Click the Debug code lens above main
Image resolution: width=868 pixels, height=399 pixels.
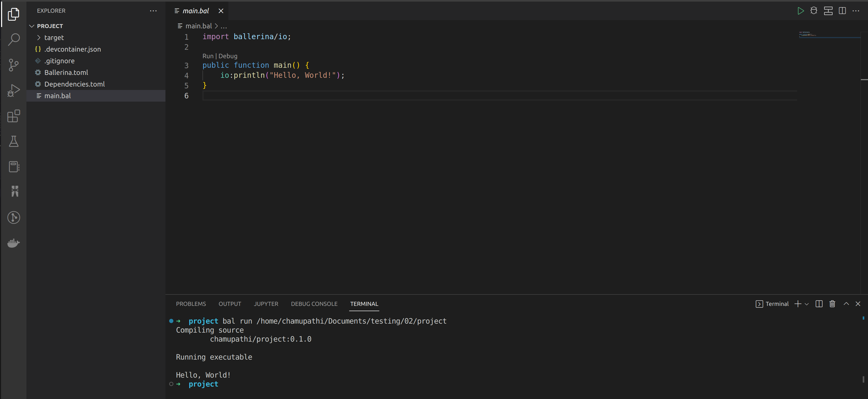point(228,56)
